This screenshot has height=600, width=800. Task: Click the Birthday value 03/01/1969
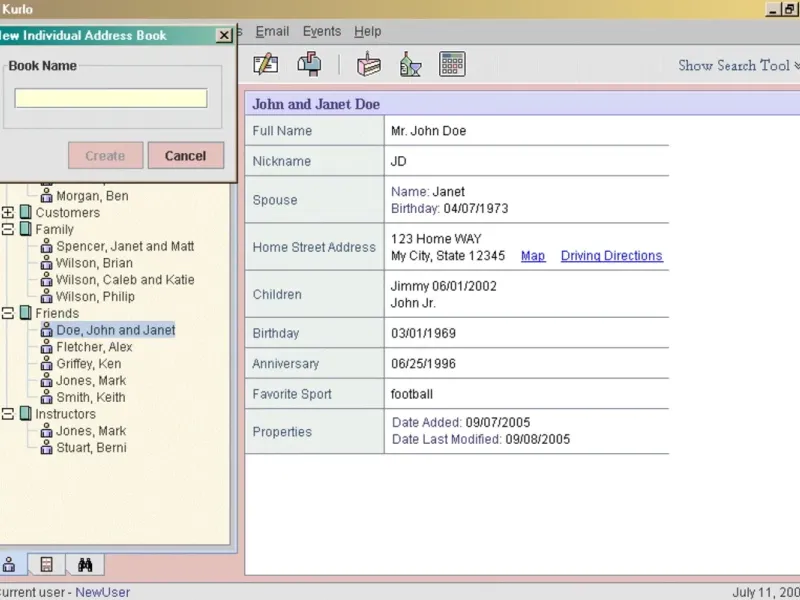click(423, 333)
